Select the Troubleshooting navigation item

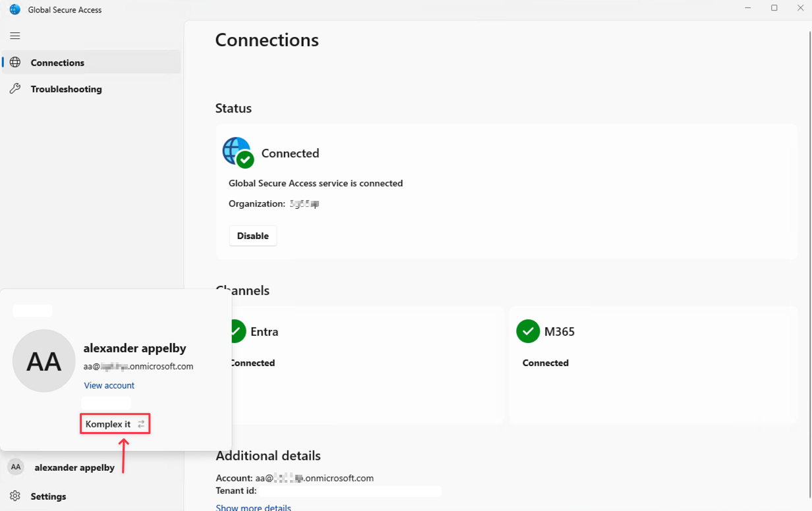pyautogui.click(x=66, y=89)
